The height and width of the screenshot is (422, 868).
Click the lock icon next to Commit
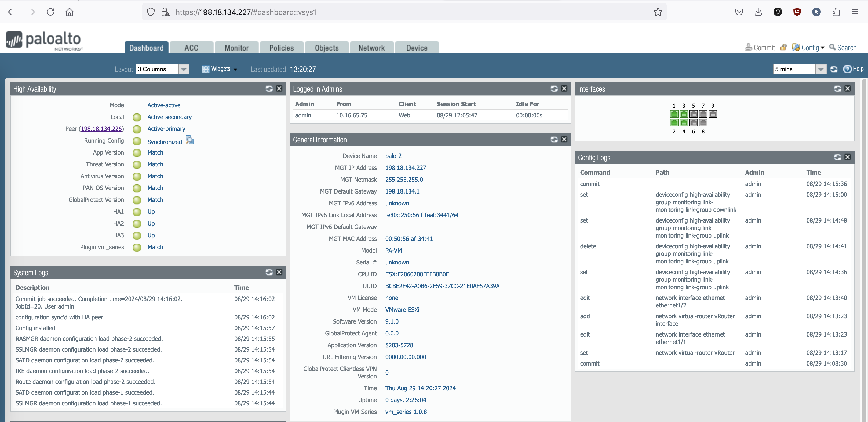(783, 48)
